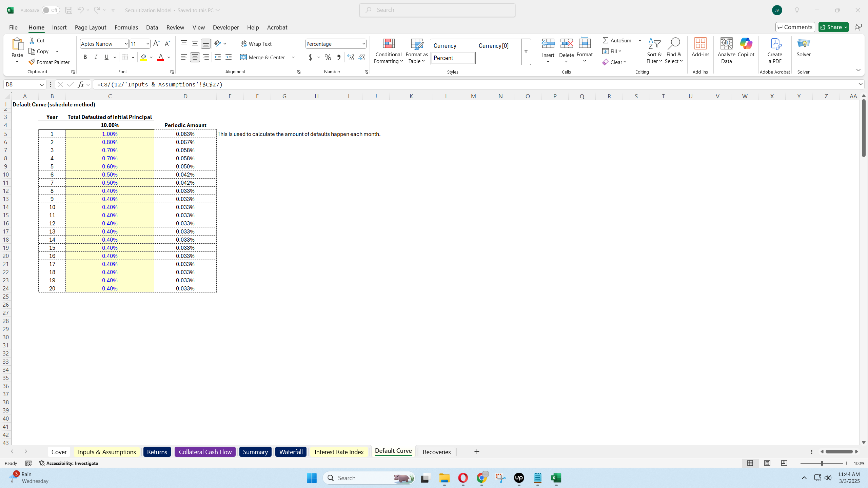Viewport: 868px width, 488px height.
Task: Click Decrease Decimal icon
Action: (x=361, y=58)
